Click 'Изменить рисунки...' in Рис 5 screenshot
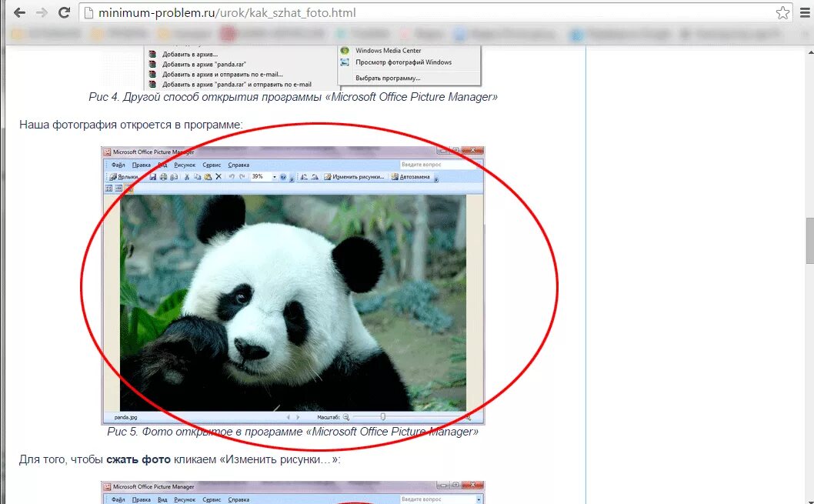 [x=355, y=177]
